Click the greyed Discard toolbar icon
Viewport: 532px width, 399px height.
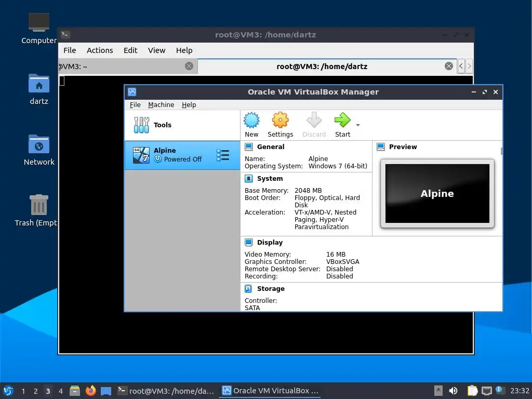(x=314, y=120)
